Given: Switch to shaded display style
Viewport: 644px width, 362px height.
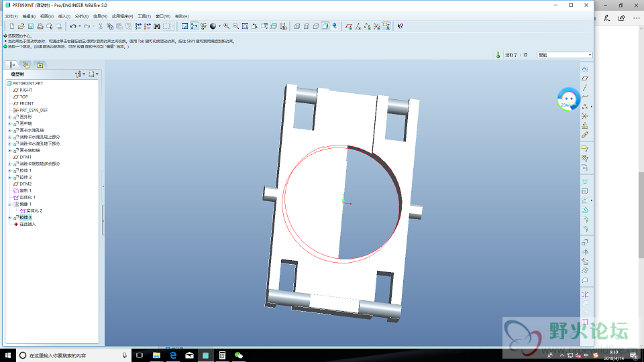Looking at the screenshot, I should click(x=325, y=26).
